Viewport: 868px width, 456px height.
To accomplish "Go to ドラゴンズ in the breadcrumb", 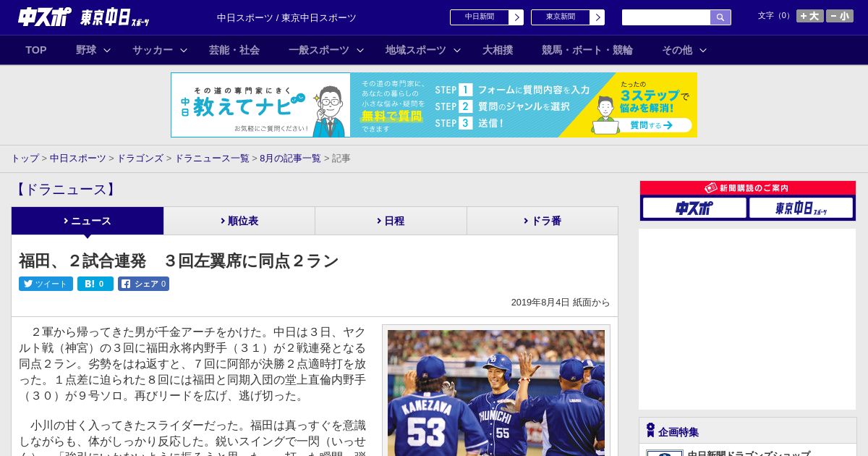I will [x=140, y=158].
